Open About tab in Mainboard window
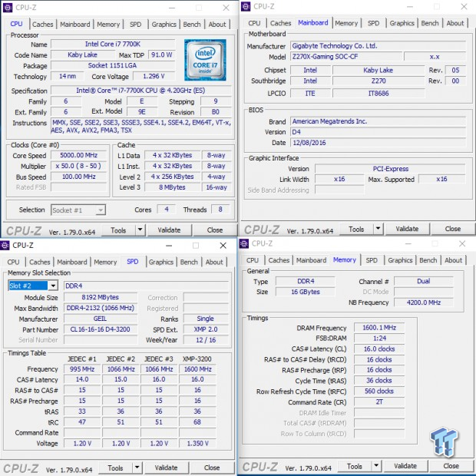 pos(455,23)
